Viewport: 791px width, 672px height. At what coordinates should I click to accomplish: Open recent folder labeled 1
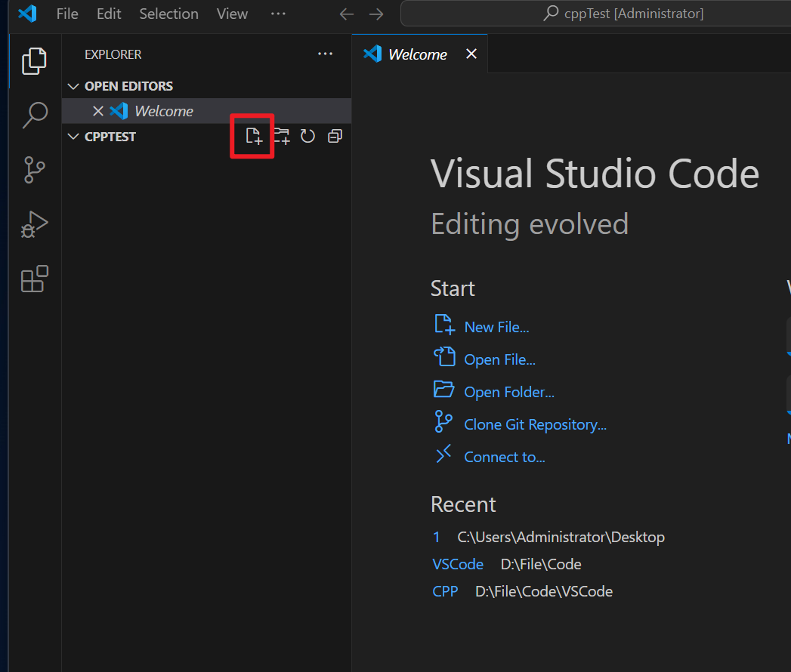[x=437, y=537]
